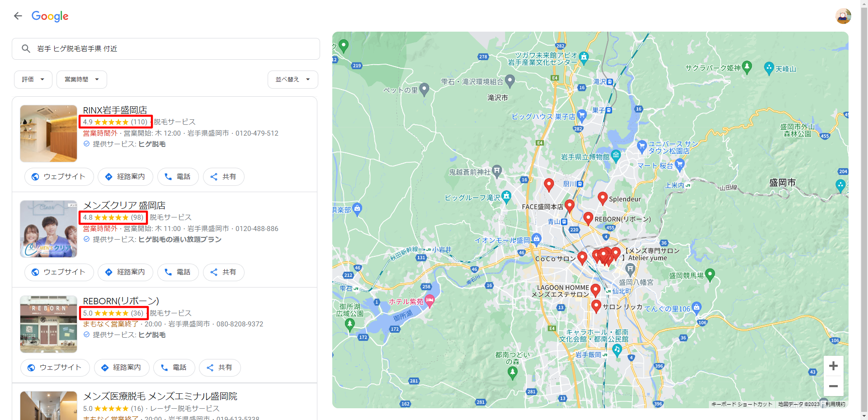Click the ビッグハウス 巣子店 store marker
The height and width of the screenshot is (420, 868).
tap(582, 116)
